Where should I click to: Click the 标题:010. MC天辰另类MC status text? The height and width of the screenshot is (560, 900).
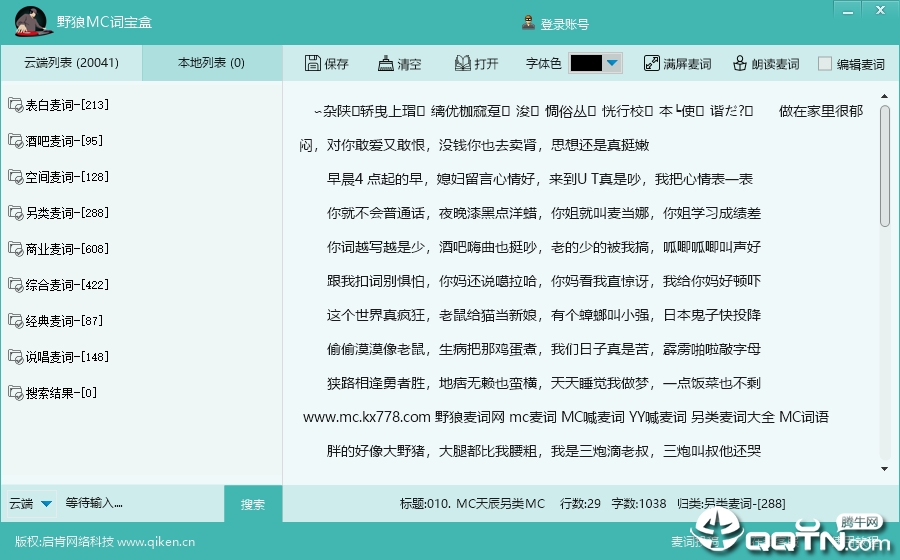(x=472, y=504)
